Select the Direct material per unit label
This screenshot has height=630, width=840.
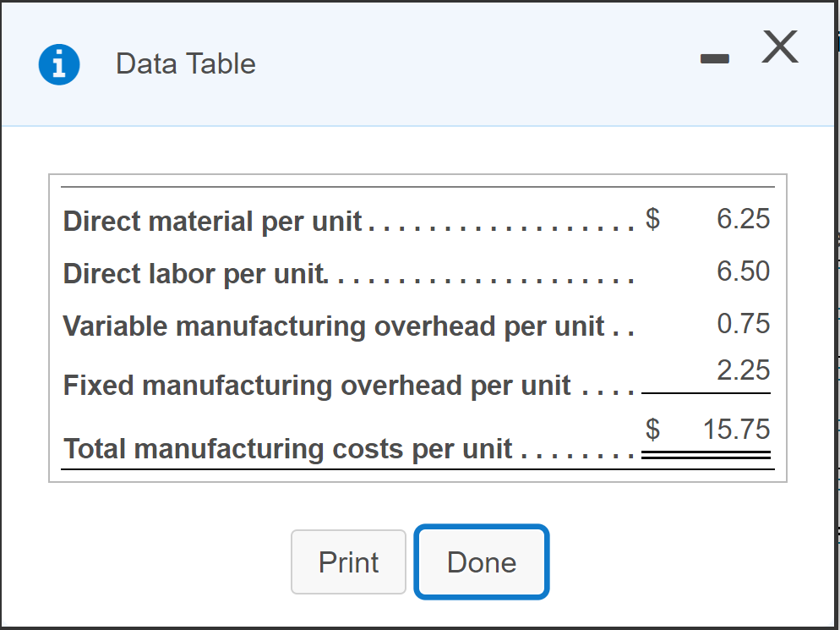click(x=212, y=222)
